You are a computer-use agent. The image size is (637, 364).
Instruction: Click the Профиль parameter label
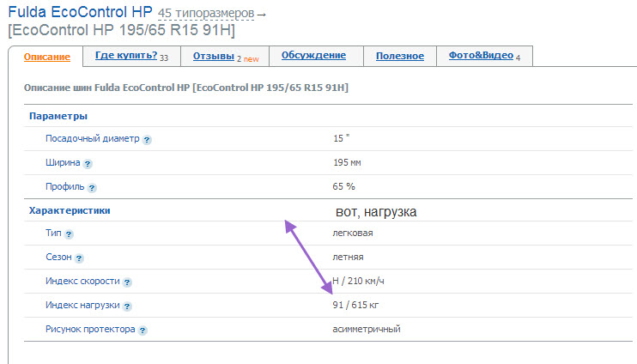[65, 186]
